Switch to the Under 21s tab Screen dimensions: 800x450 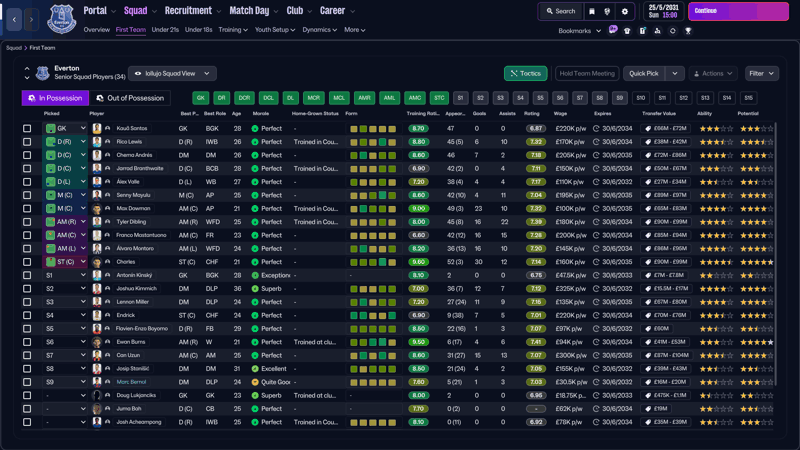pyautogui.click(x=165, y=30)
